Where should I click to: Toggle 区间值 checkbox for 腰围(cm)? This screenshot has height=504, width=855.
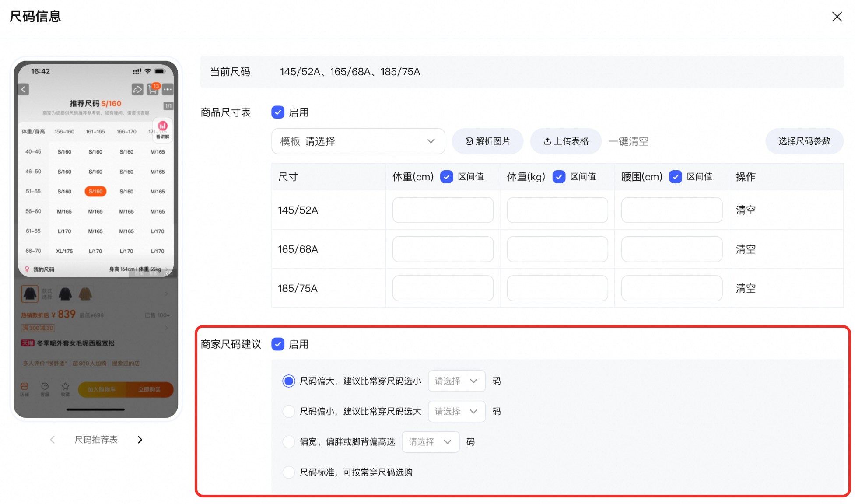pyautogui.click(x=676, y=177)
